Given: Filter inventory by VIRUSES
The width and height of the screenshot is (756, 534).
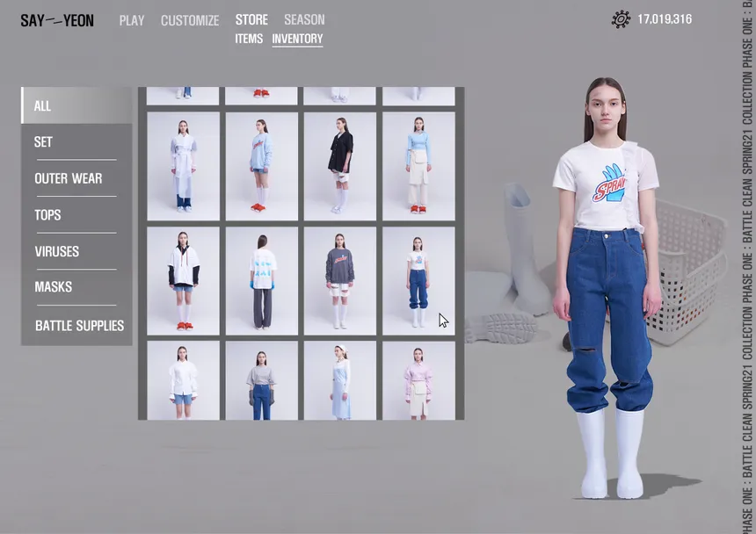Looking at the screenshot, I should coord(76,251).
